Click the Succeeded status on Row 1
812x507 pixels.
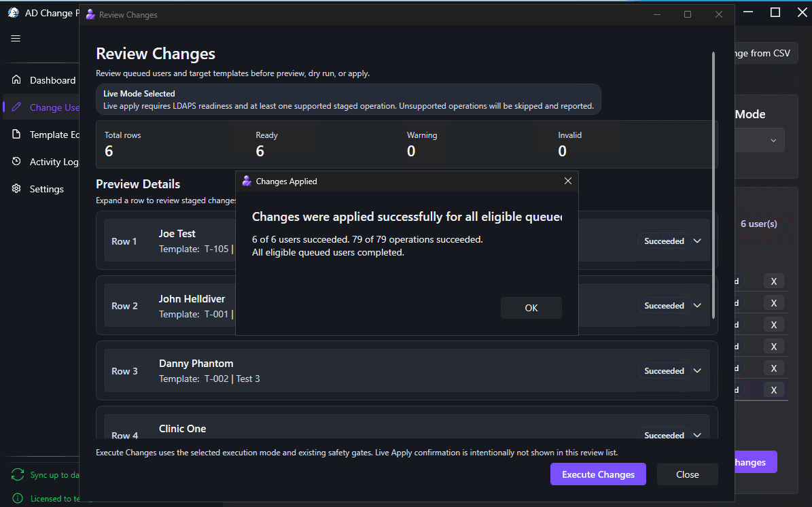coord(664,241)
